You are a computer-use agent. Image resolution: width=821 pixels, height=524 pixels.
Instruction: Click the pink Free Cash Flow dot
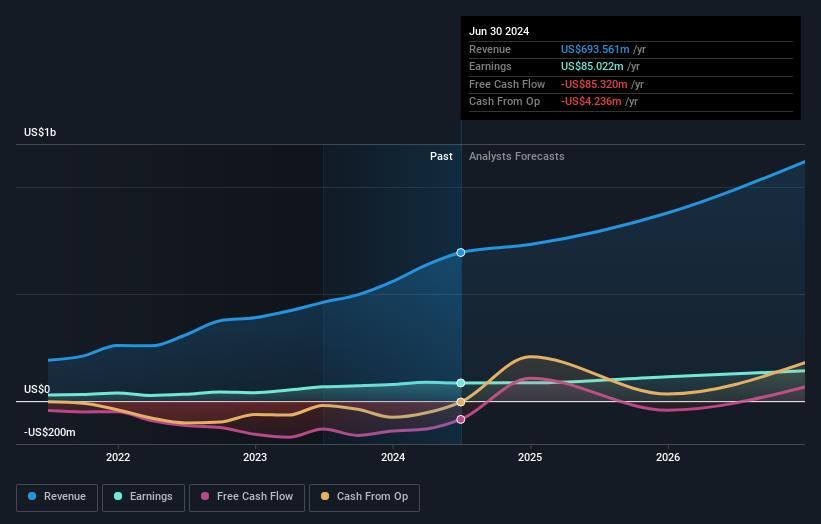(x=205, y=497)
